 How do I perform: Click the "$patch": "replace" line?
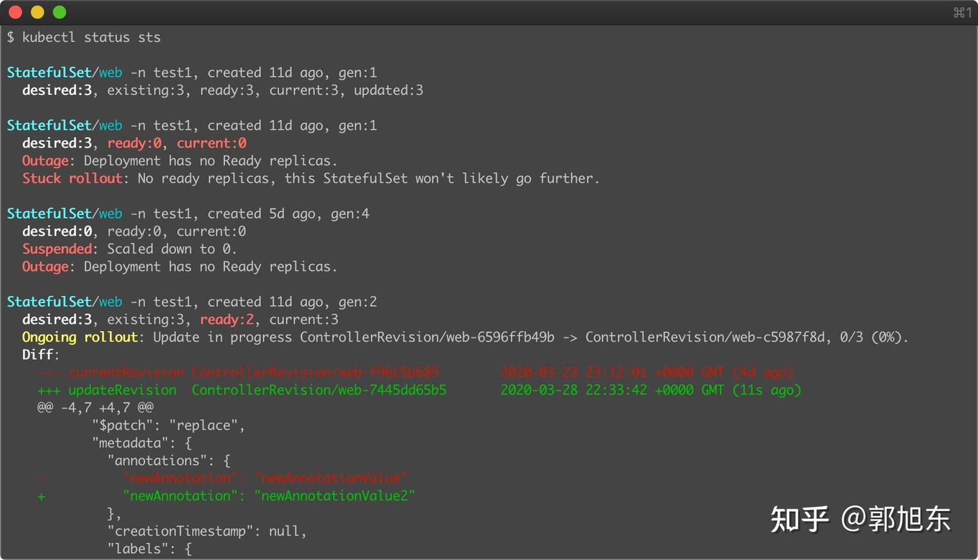click(x=168, y=426)
